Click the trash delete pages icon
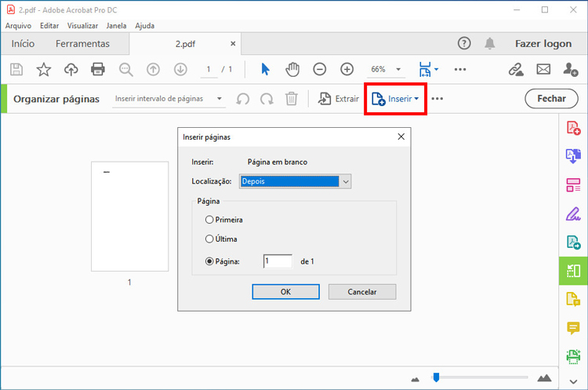 (x=292, y=99)
